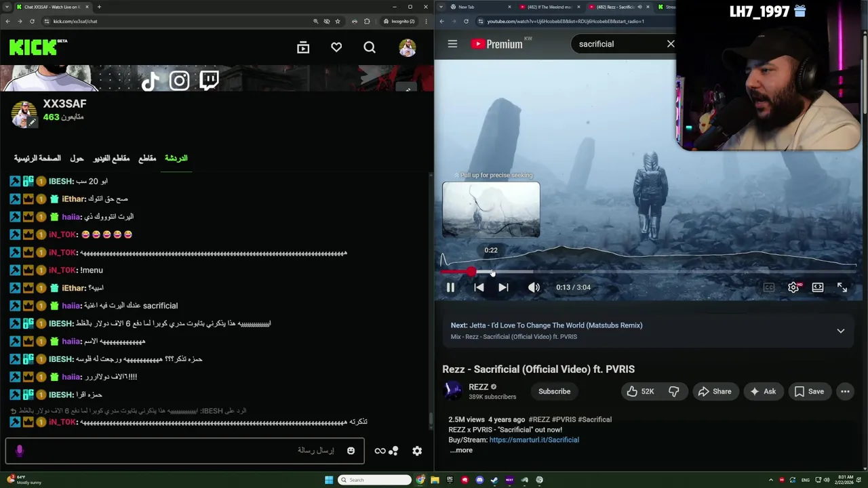Reload the Kick chat page

[x=32, y=21]
